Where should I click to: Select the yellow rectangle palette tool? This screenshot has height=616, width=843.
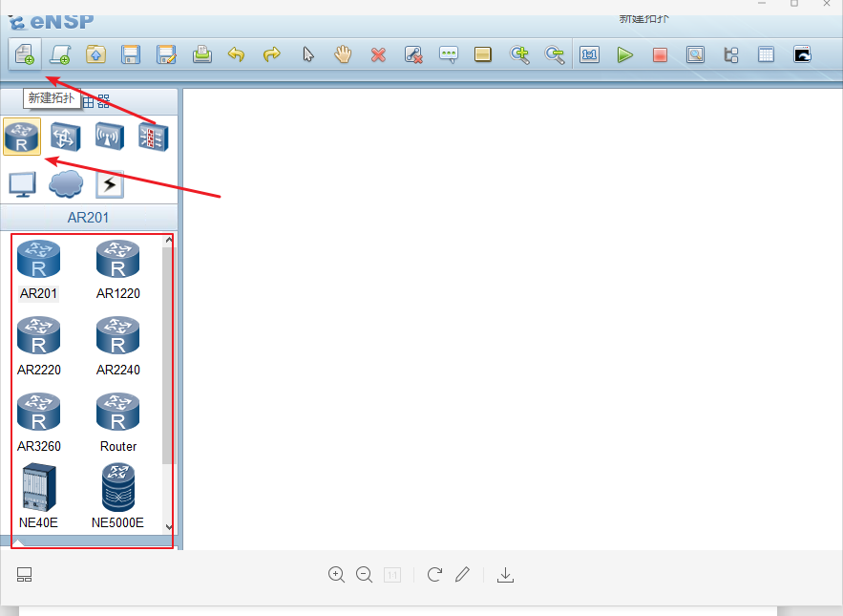click(x=483, y=54)
